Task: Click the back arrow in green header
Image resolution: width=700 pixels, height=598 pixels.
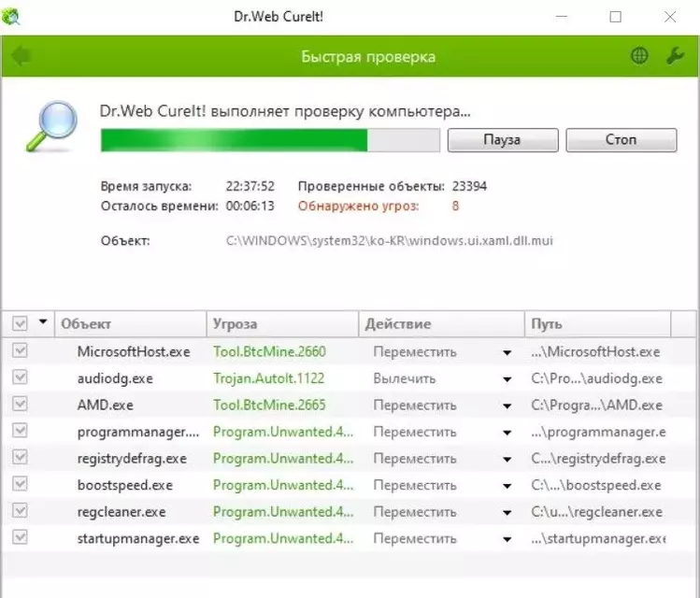Action: [21, 56]
